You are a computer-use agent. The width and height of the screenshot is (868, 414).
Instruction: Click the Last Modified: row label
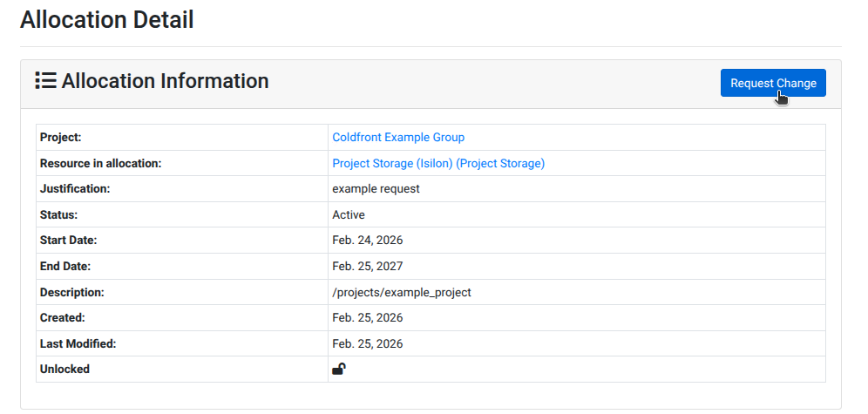(x=78, y=343)
